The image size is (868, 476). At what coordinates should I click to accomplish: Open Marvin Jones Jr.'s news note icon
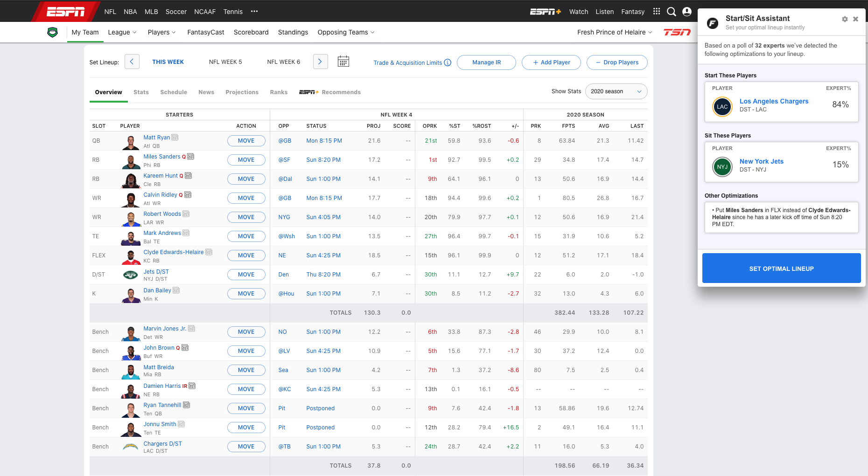pyautogui.click(x=191, y=329)
